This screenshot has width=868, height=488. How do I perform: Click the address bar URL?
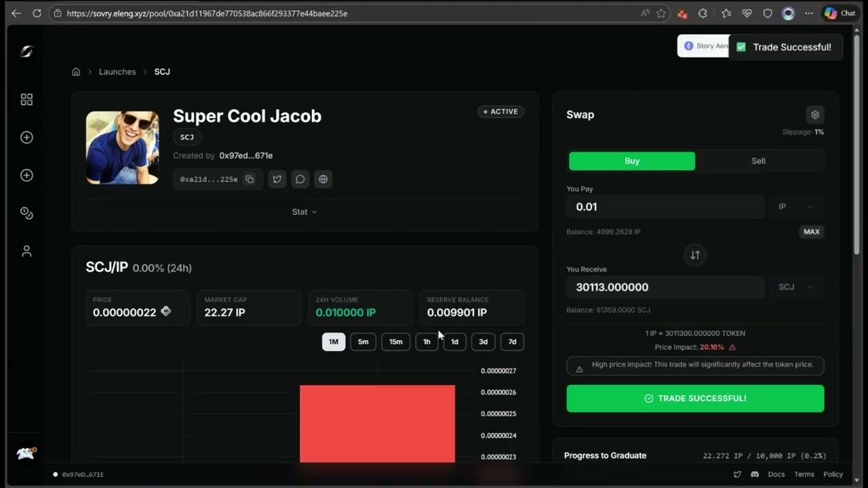point(207,13)
